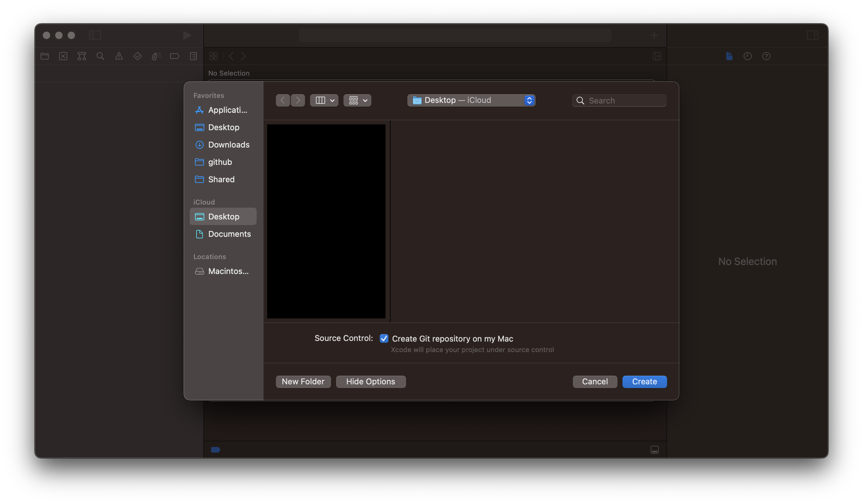Select Downloads in Favorites sidebar
Image resolution: width=863 pixels, height=504 pixels.
[228, 144]
